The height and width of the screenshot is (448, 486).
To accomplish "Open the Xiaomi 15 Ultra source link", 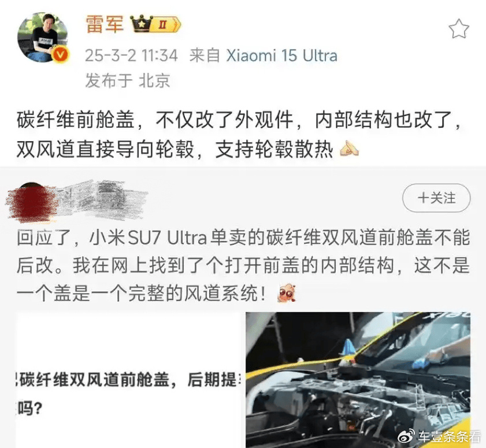I will 282,56.
